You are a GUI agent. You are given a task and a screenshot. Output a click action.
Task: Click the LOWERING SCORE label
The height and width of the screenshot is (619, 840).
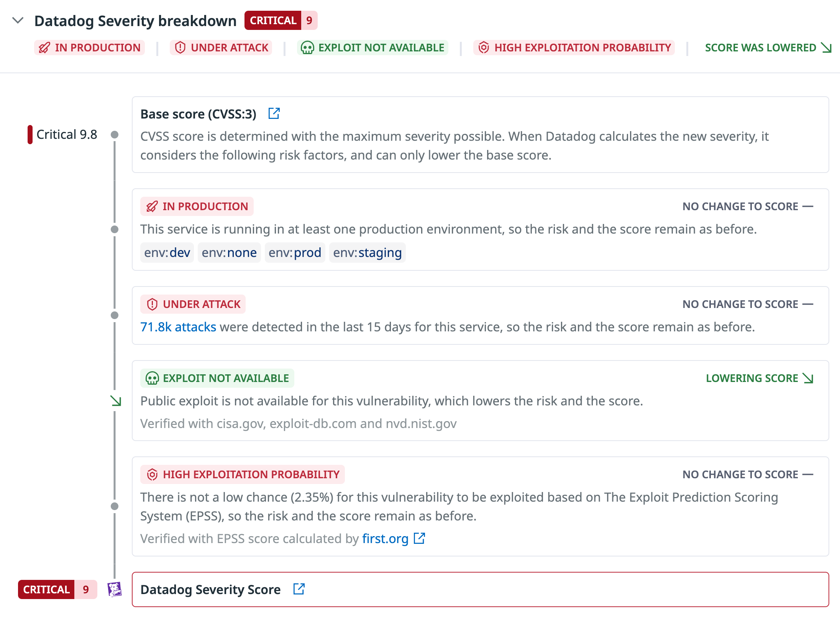pos(752,378)
